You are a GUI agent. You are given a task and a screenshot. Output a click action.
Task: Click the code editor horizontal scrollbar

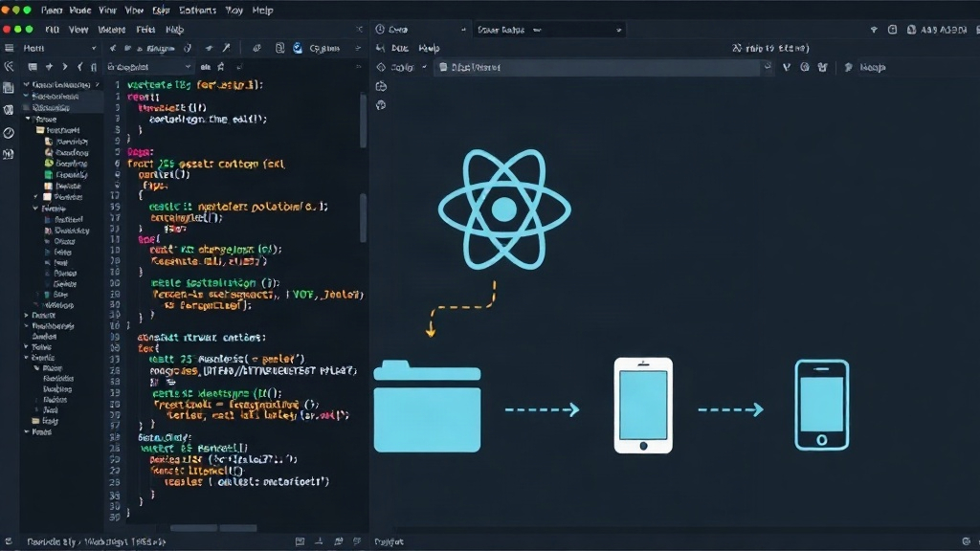213,528
